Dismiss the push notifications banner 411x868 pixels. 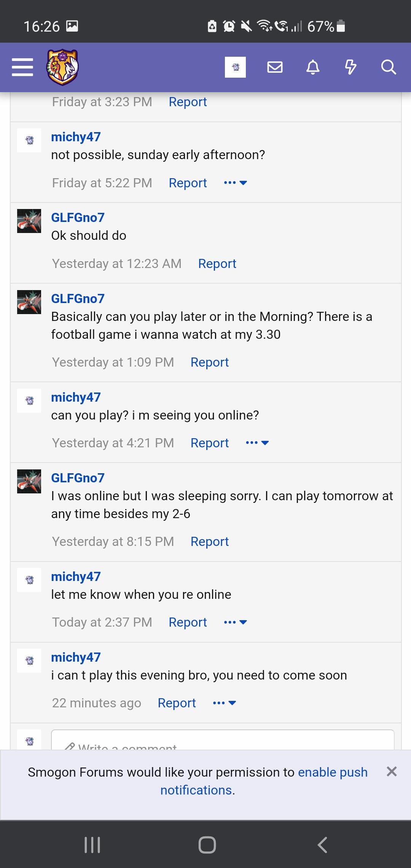click(392, 772)
